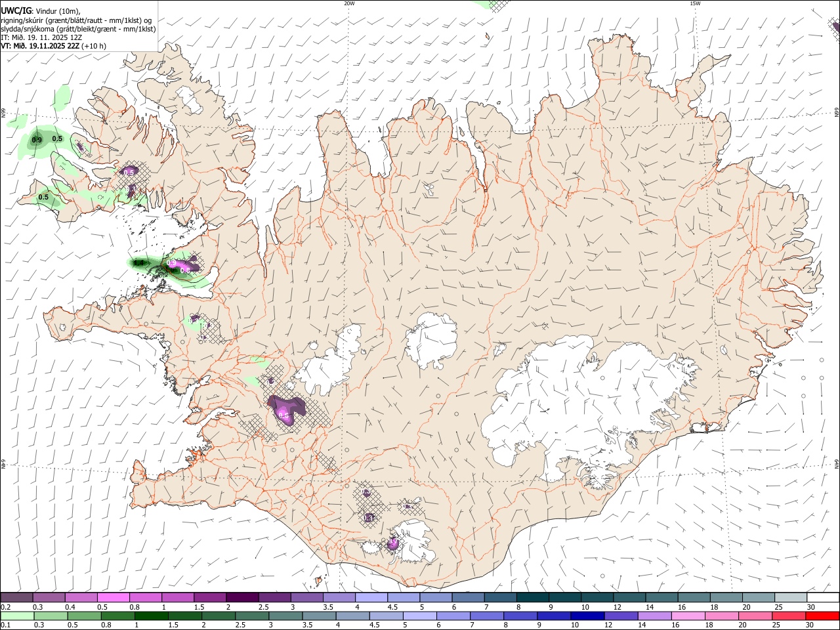Click the orchid 0.4 swatch on the snow scale

pyautogui.click(x=81, y=597)
